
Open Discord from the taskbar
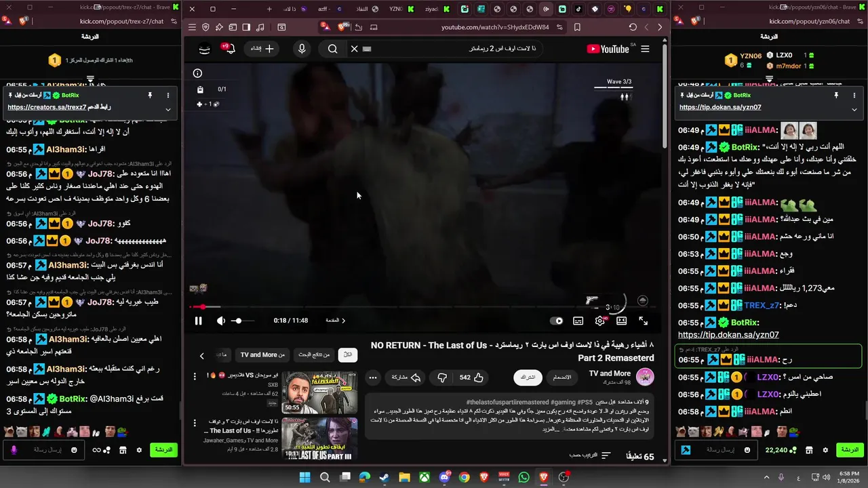[444, 478]
